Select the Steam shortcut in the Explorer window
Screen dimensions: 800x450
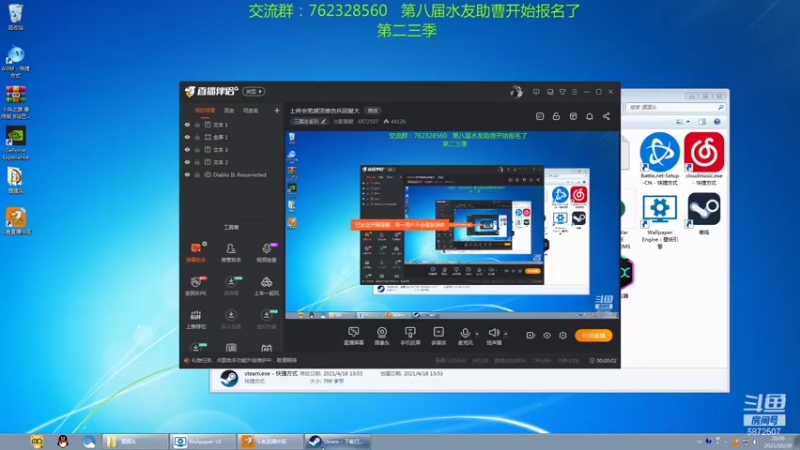tap(704, 214)
